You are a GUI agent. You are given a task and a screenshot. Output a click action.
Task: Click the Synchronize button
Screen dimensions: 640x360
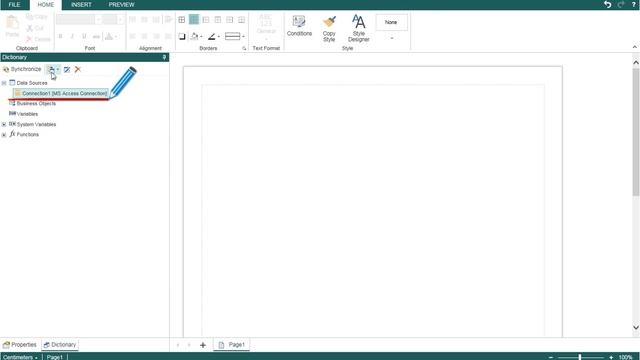click(x=22, y=69)
